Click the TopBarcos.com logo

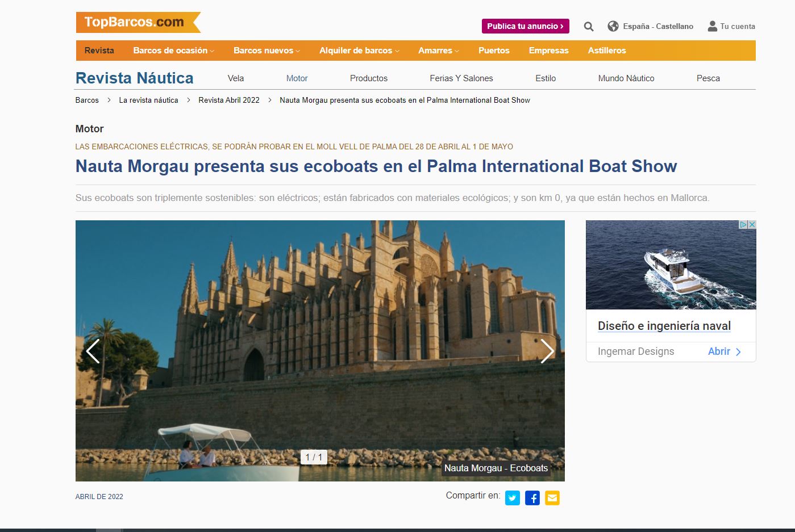click(x=138, y=22)
